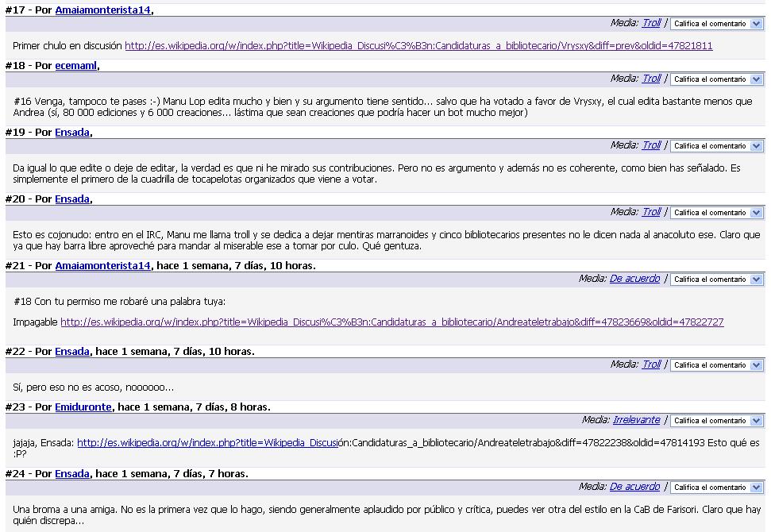Image resolution: width=771 pixels, height=532 pixels.
Task: Click the Troll rating link on comment #19
Action: coord(652,145)
